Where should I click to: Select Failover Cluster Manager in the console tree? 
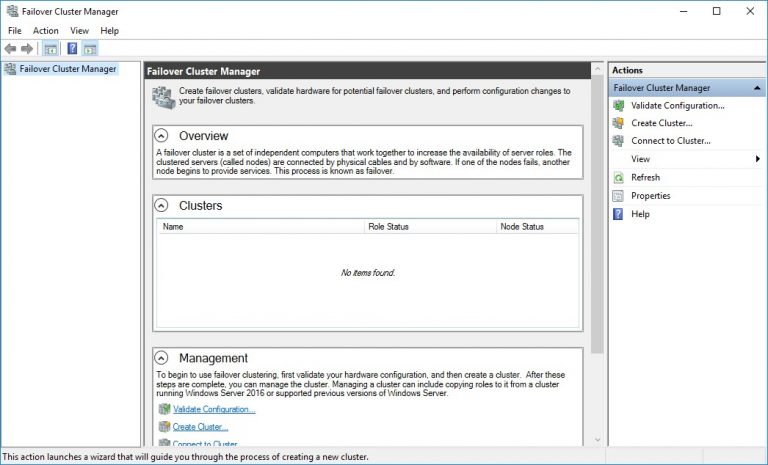coord(68,69)
